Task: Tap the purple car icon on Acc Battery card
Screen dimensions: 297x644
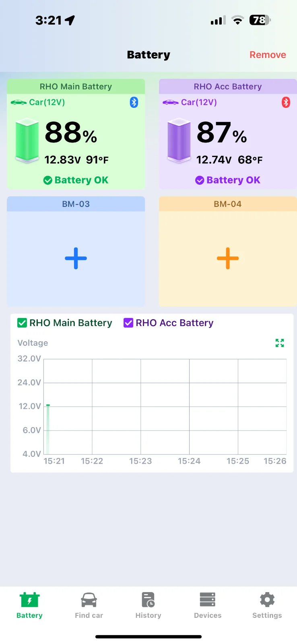Action: coord(171,103)
